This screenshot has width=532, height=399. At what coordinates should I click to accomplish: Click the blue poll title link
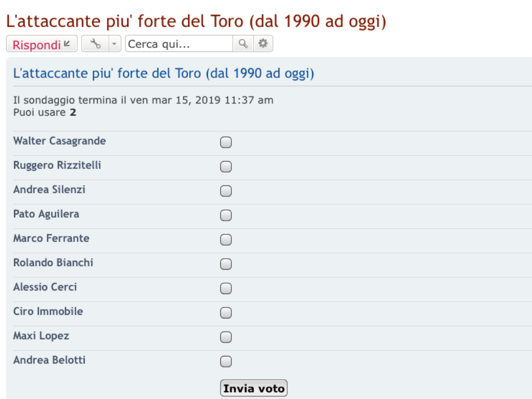(x=164, y=73)
